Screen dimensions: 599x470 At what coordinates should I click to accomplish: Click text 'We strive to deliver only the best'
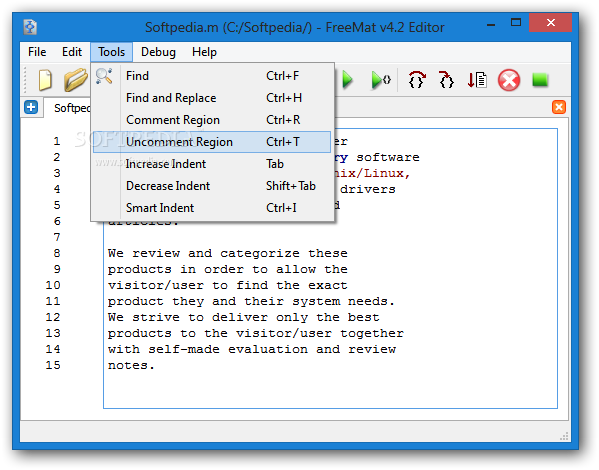pyautogui.click(x=244, y=318)
